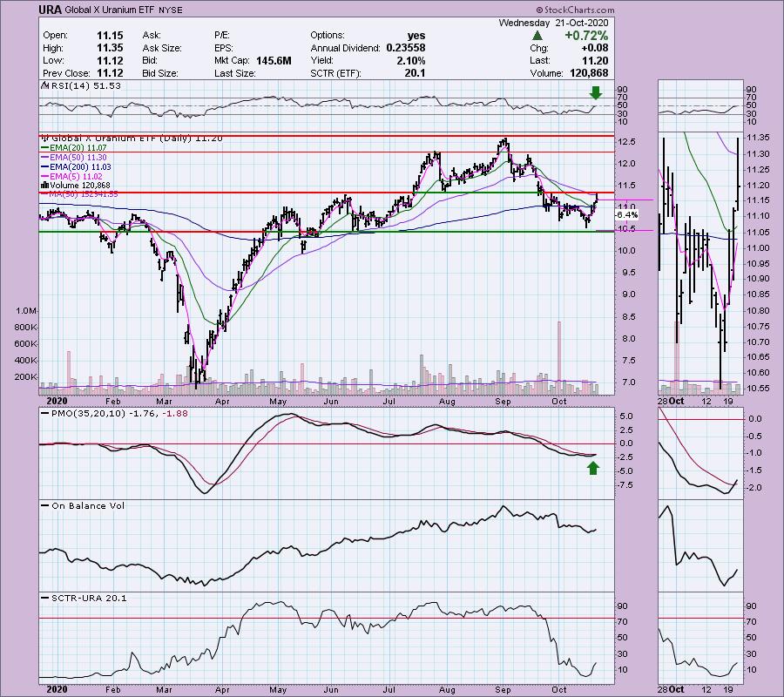Click the URA ticker symbol in header
This screenshot has height=697, width=784.
[50, 10]
